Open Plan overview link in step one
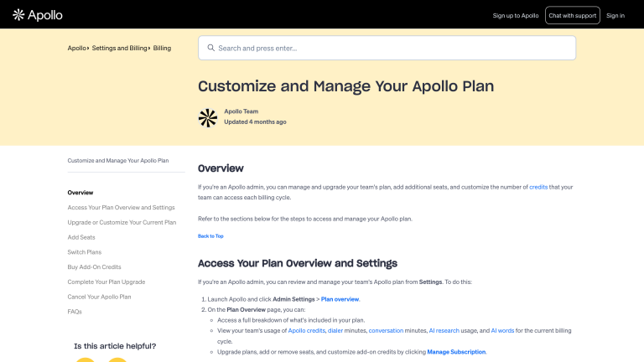The image size is (644, 362). click(340, 299)
